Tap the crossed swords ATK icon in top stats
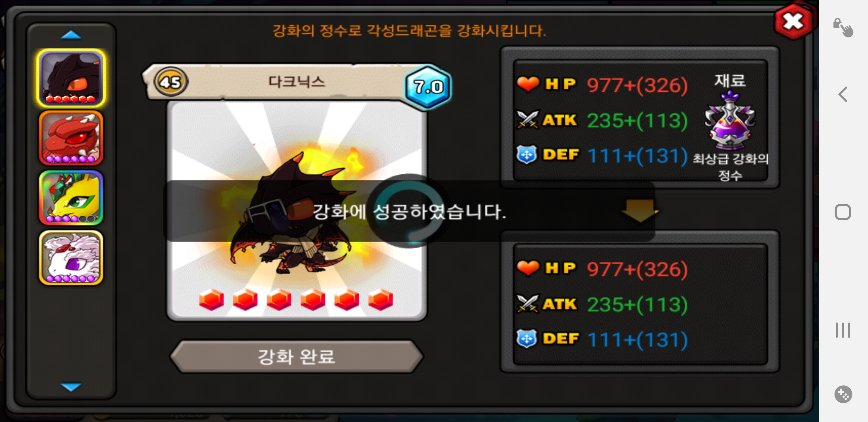This screenshot has height=422, width=868. click(x=528, y=120)
